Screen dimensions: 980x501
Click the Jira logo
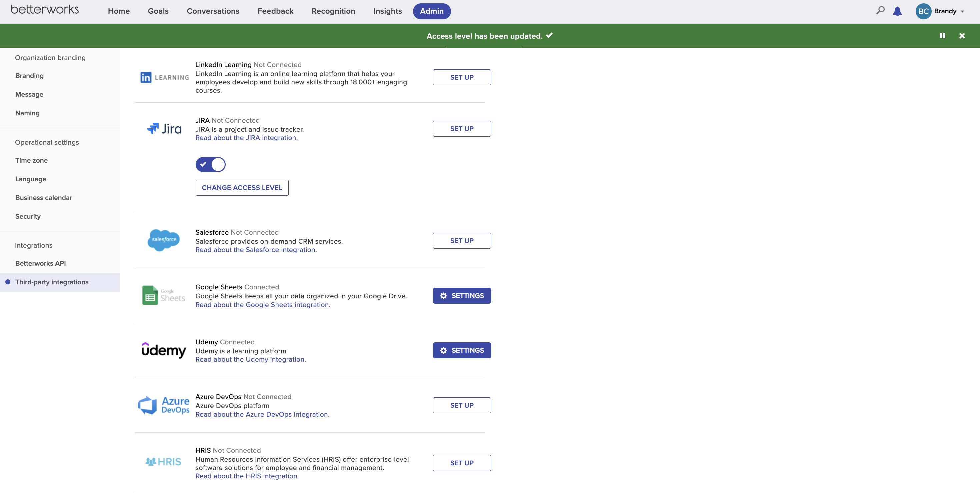click(x=164, y=129)
